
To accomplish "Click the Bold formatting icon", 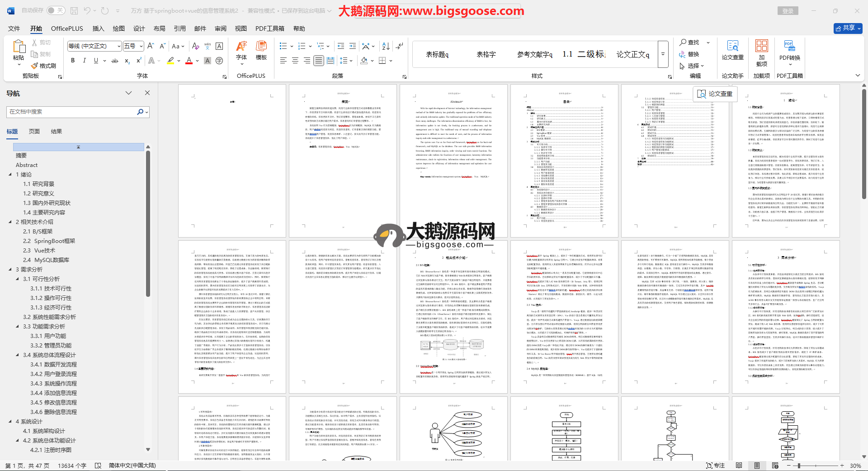I will click(72, 61).
